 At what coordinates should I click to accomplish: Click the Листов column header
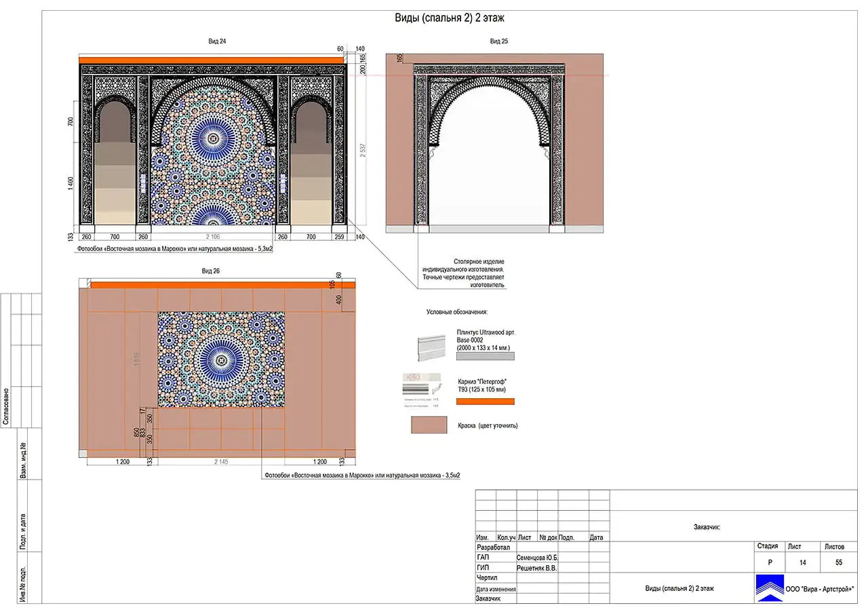[835, 546]
